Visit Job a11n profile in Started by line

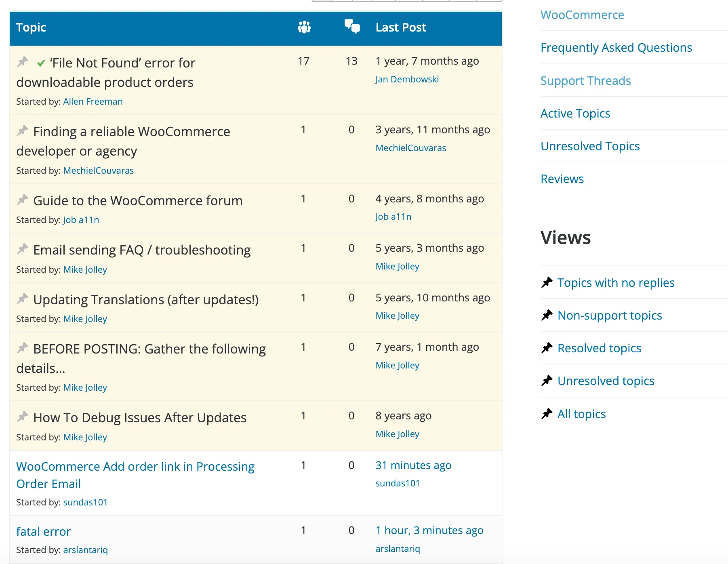tap(81, 220)
